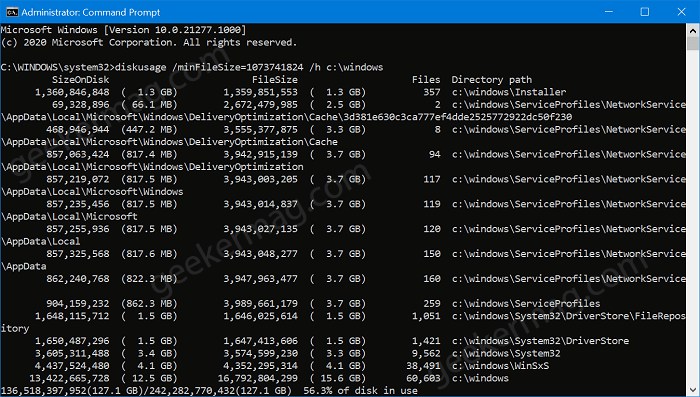700x397 pixels.
Task: Click the 'Microsoft Windows [Version 10.0.21277.1000]' line
Action: tap(124, 30)
